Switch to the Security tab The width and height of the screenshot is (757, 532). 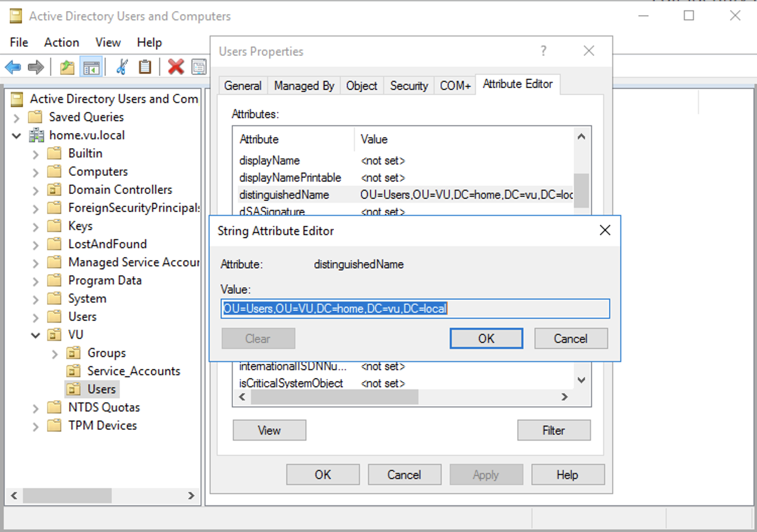coord(409,86)
